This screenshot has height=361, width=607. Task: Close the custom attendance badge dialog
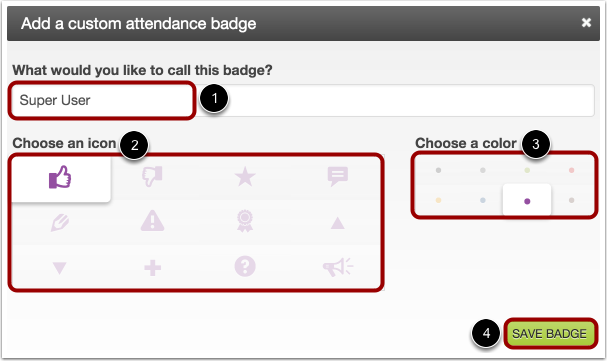(x=586, y=22)
